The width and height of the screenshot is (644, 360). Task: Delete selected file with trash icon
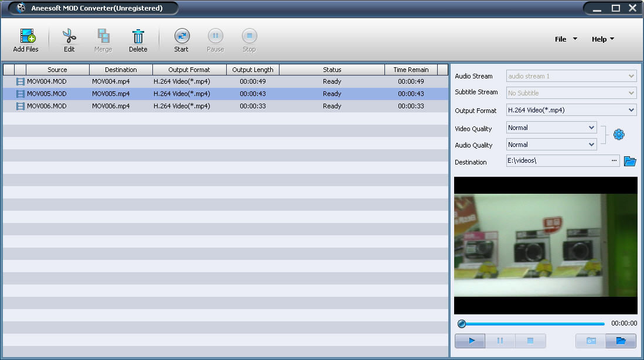[x=138, y=36]
